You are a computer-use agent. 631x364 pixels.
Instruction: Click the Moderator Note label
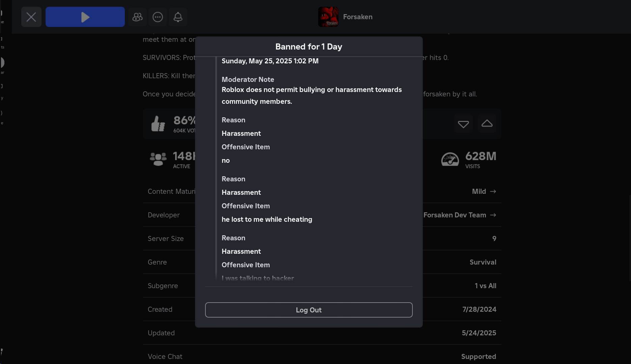(x=248, y=80)
